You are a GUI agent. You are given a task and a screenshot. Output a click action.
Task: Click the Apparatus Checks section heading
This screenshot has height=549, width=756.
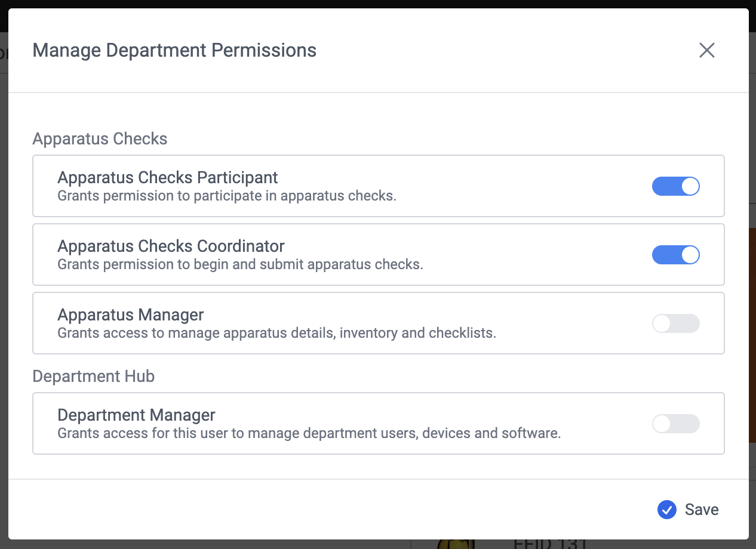(100, 139)
